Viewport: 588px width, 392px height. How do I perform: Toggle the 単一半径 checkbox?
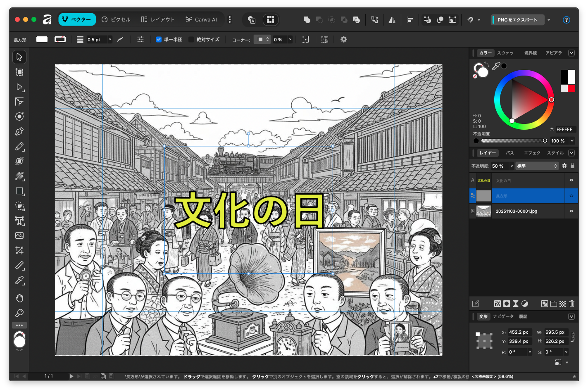click(159, 40)
